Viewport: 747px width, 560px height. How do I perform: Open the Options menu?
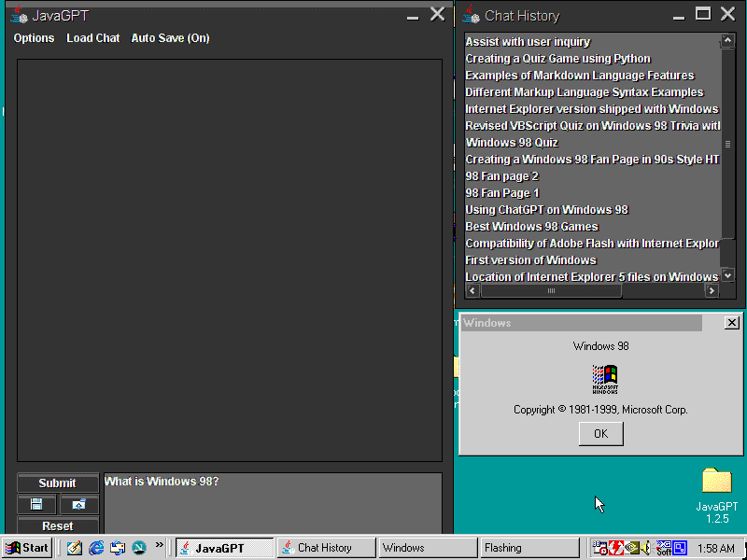click(x=34, y=38)
